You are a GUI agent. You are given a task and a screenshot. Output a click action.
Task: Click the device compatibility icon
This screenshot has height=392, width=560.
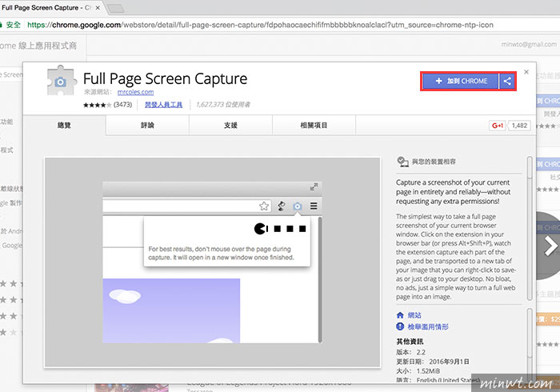[403, 162]
